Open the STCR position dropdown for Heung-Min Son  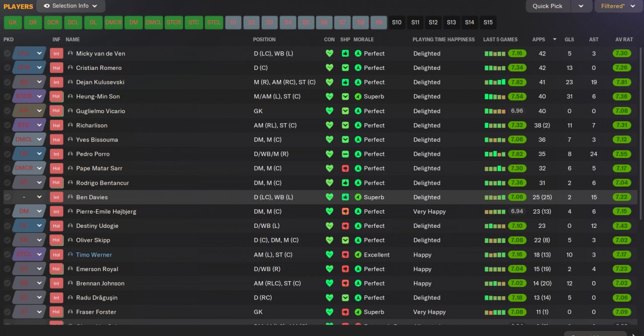coord(29,97)
